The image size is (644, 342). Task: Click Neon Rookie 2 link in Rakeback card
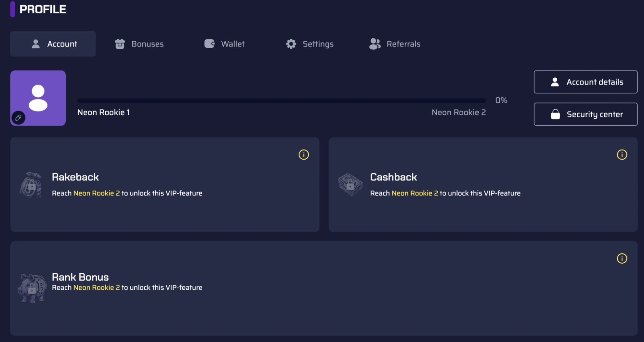96,193
